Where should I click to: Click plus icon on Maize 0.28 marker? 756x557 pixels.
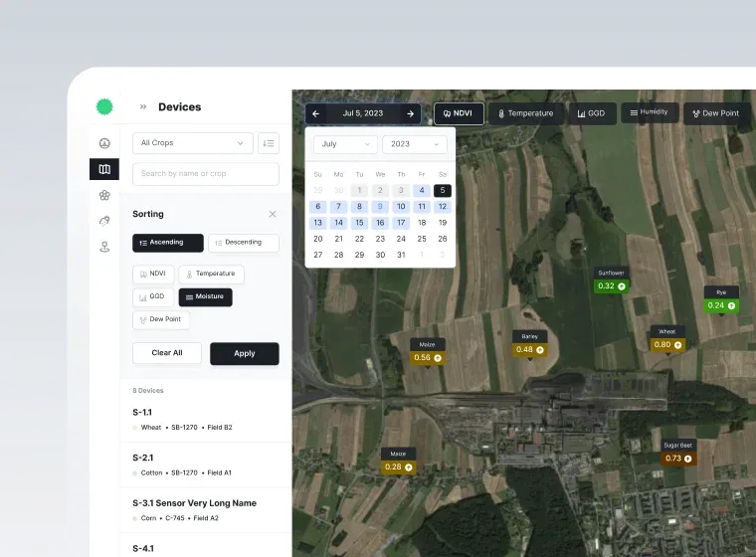(409, 467)
